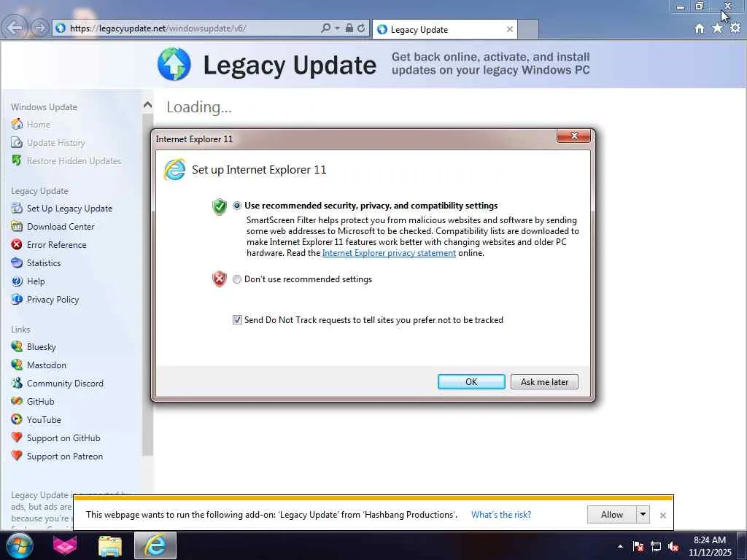747x560 pixels.
Task: Click the YouTube link icon
Action: (17, 419)
